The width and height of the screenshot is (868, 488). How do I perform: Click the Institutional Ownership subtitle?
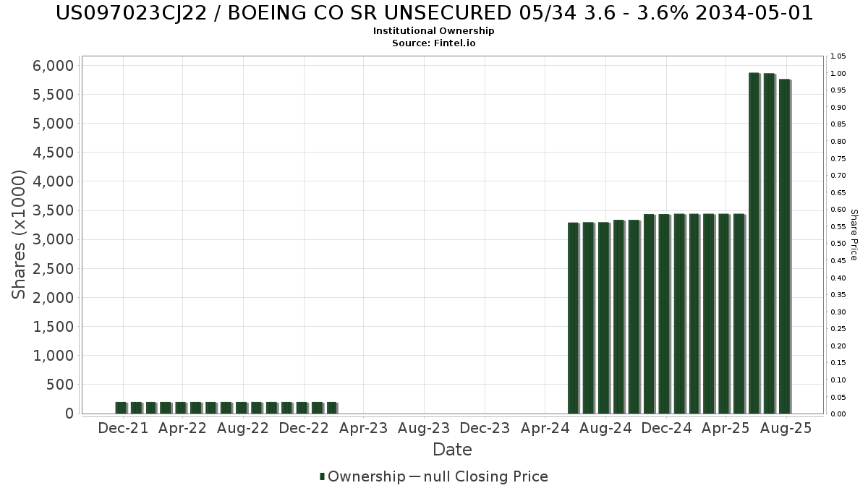pyautogui.click(x=434, y=31)
